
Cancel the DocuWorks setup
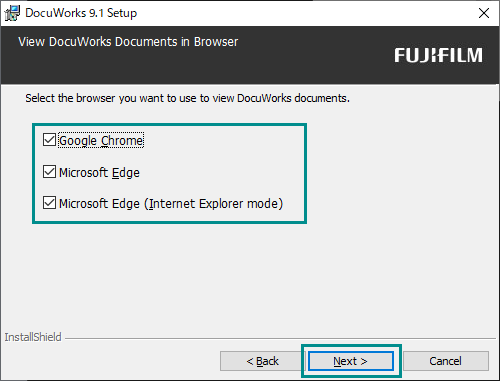(446, 361)
